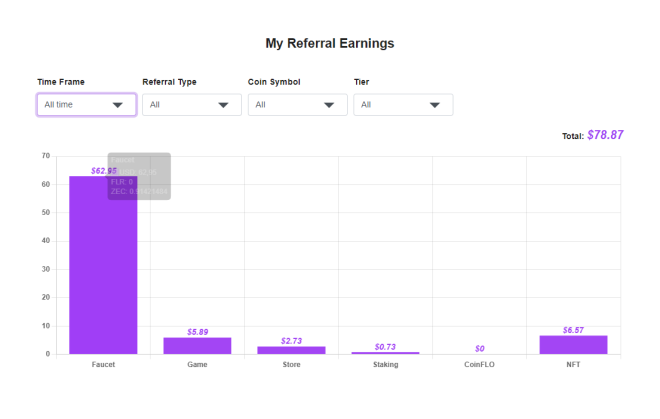660x419 pixels.
Task: Click the $6.57 NFT value label
Action: pos(573,330)
